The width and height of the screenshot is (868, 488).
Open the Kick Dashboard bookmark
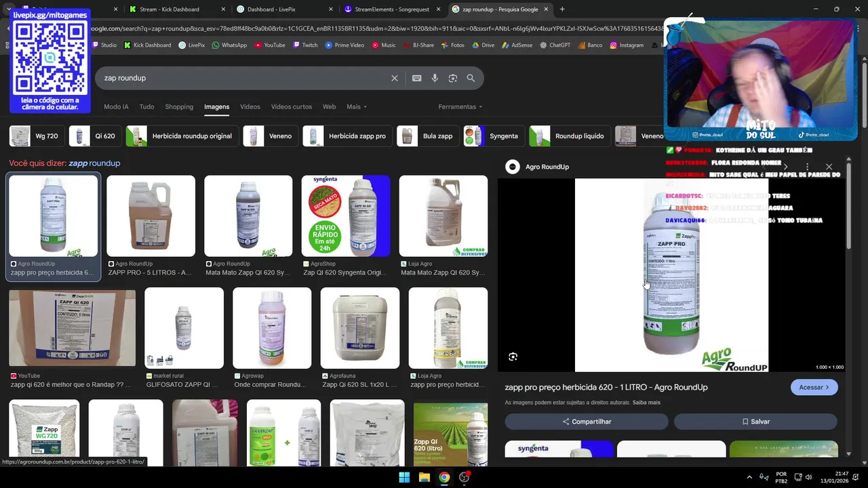pos(147,45)
